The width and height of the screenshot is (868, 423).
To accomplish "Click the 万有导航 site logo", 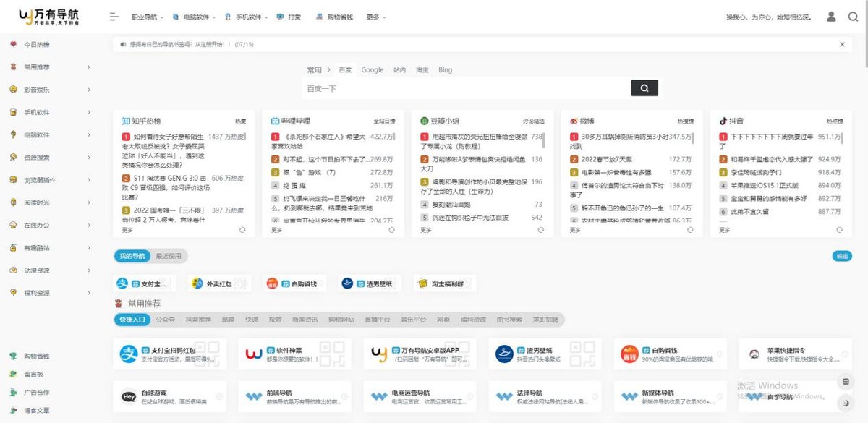I will tap(49, 17).
